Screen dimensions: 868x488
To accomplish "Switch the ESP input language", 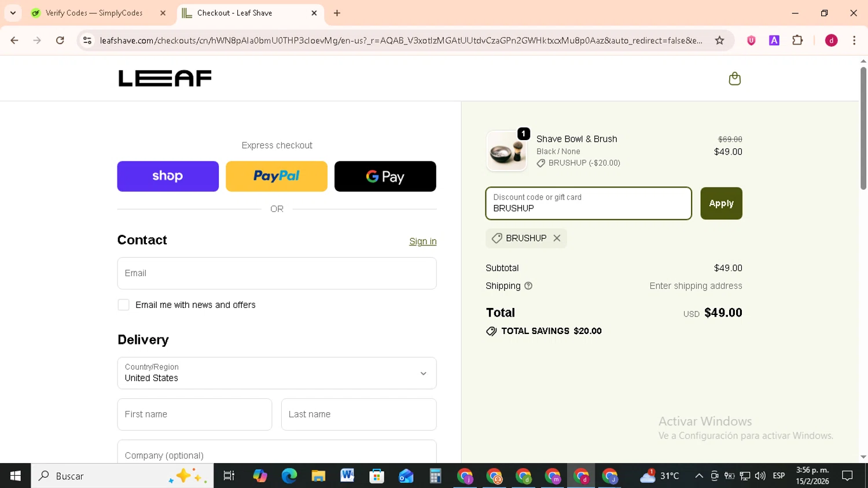I will tap(779, 476).
